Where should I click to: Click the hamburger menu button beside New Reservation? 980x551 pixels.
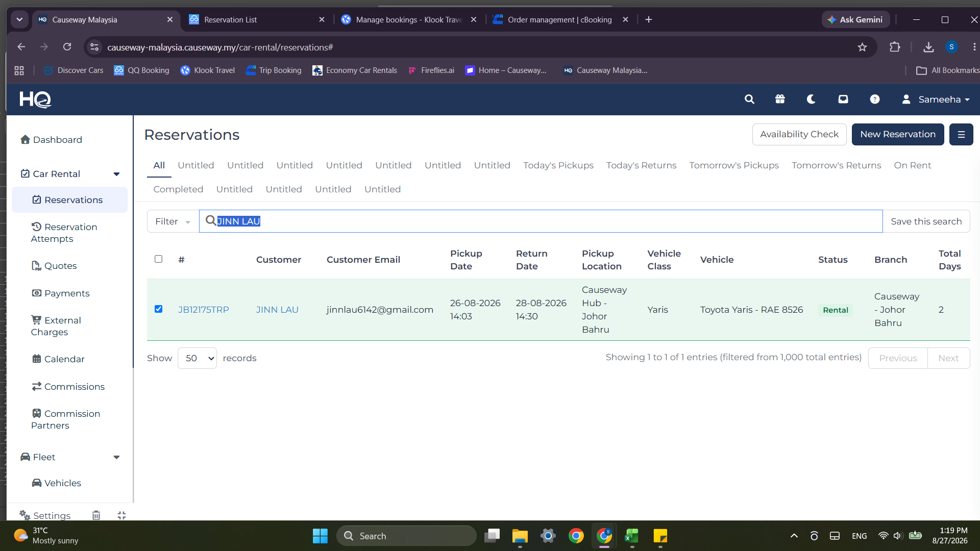[961, 135]
